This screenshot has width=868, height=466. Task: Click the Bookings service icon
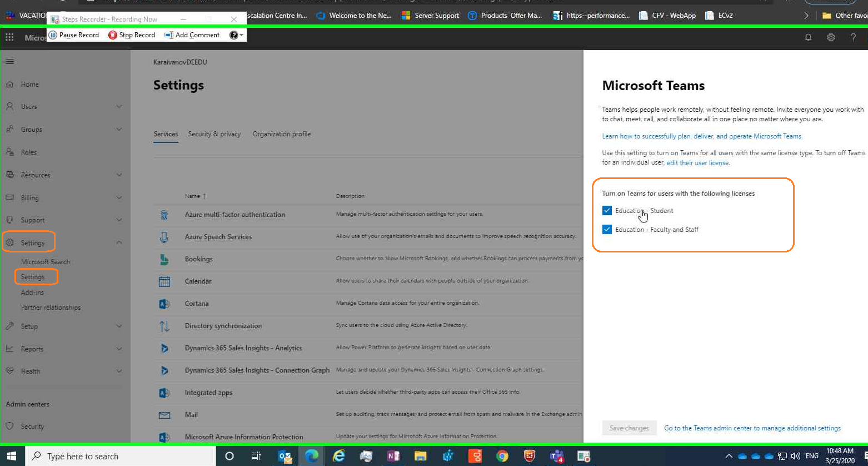tap(164, 259)
